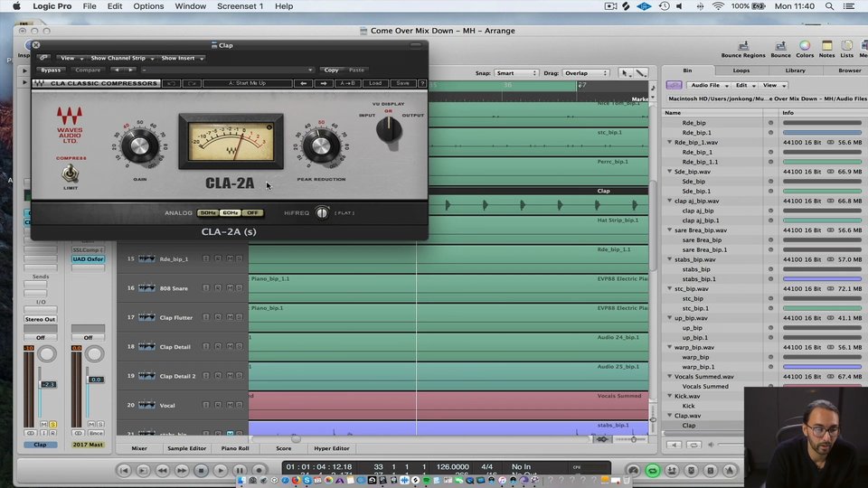
Task: Open the Show Insert dropdown
Action: (183, 58)
